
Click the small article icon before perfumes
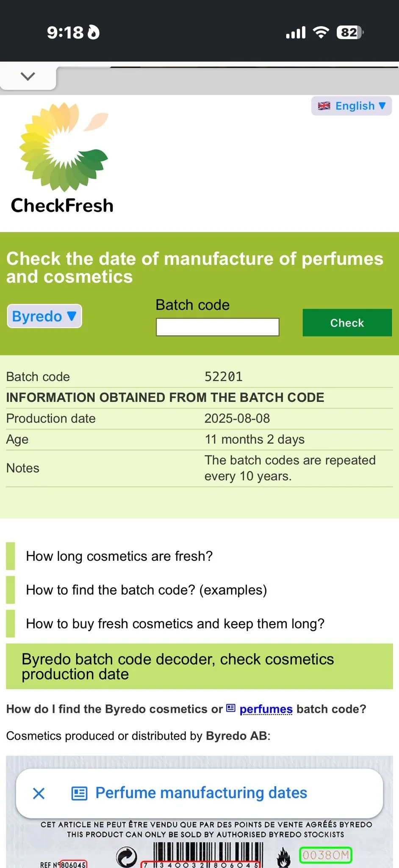(x=231, y=708)
